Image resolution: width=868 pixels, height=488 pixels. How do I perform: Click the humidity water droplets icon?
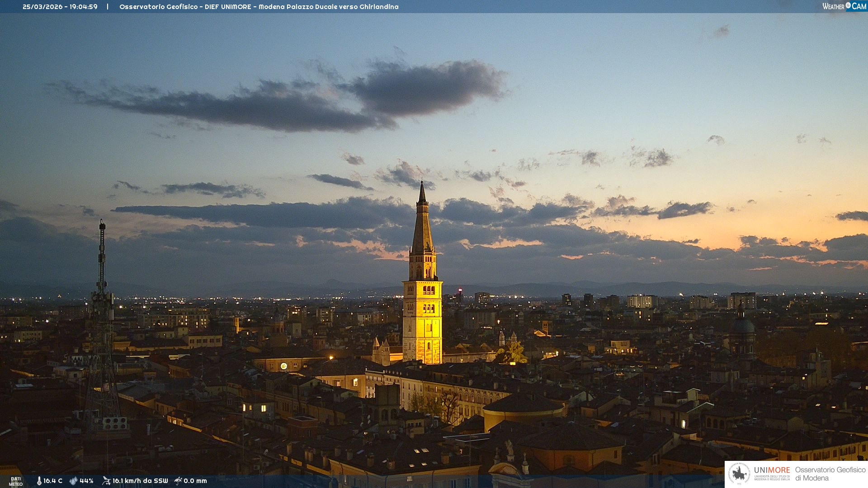coord(73,481)
